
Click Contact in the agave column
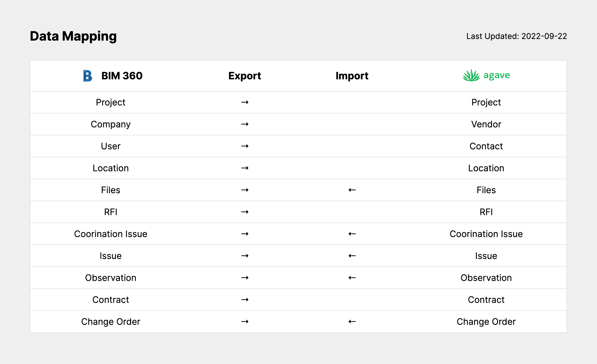click(486, 146)
